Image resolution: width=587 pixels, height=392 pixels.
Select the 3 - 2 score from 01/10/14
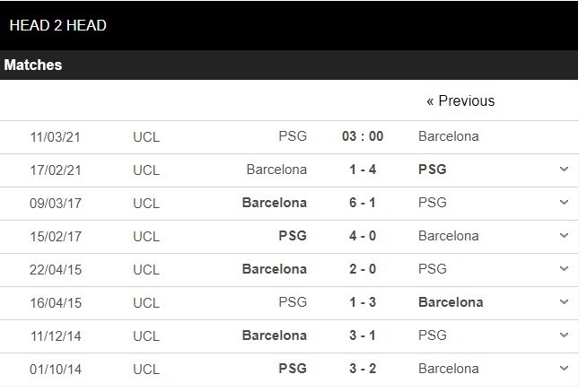pyautogui.click(x=363, y=368)
